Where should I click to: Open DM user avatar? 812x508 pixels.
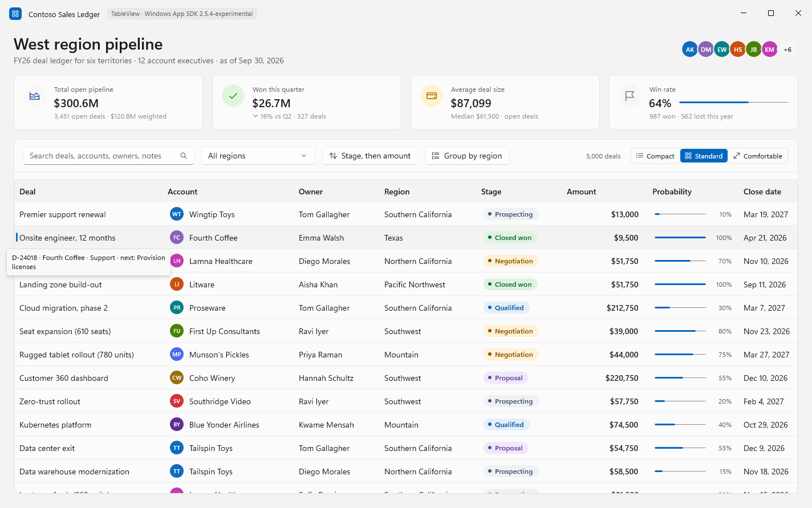click(x=706, y=50)
